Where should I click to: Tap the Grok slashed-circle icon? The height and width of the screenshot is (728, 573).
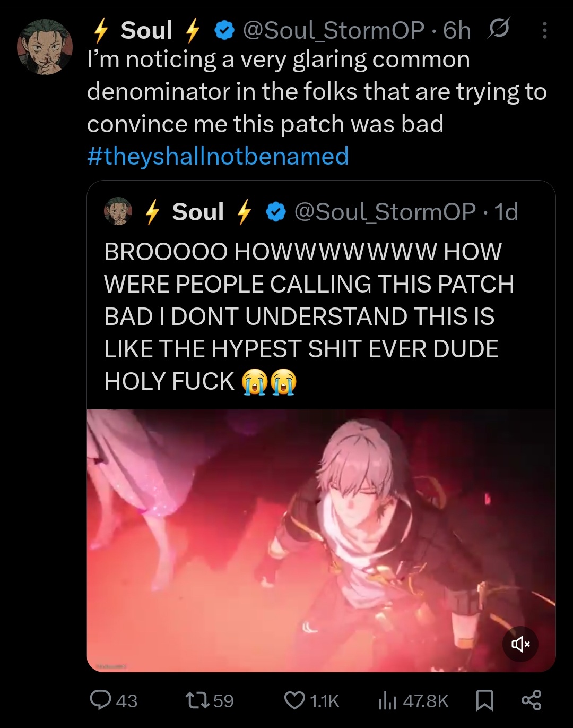click(499, 29)
